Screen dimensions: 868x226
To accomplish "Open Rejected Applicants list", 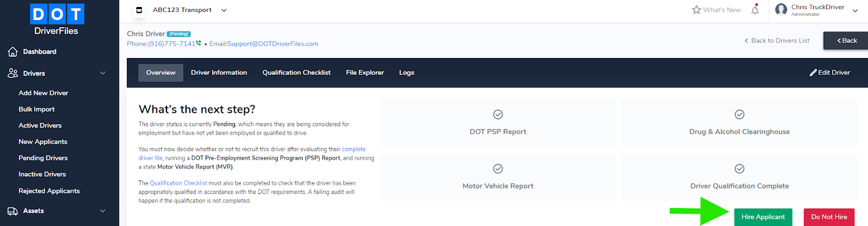I will (49, 191).
